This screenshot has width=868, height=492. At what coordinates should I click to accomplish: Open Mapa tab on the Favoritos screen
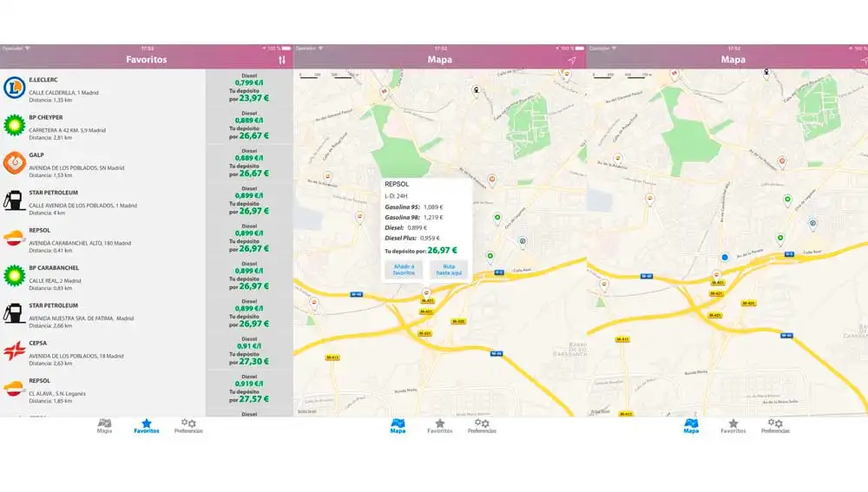pos(104,425)
